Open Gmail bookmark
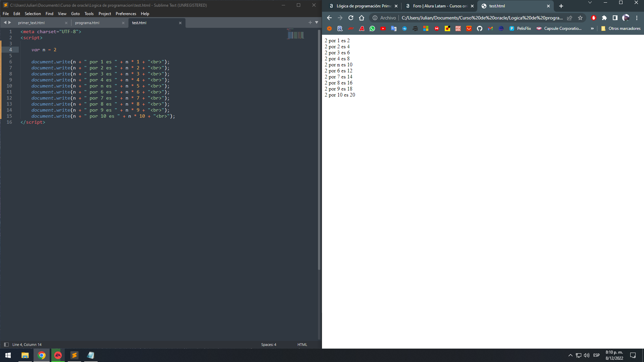 490,28
